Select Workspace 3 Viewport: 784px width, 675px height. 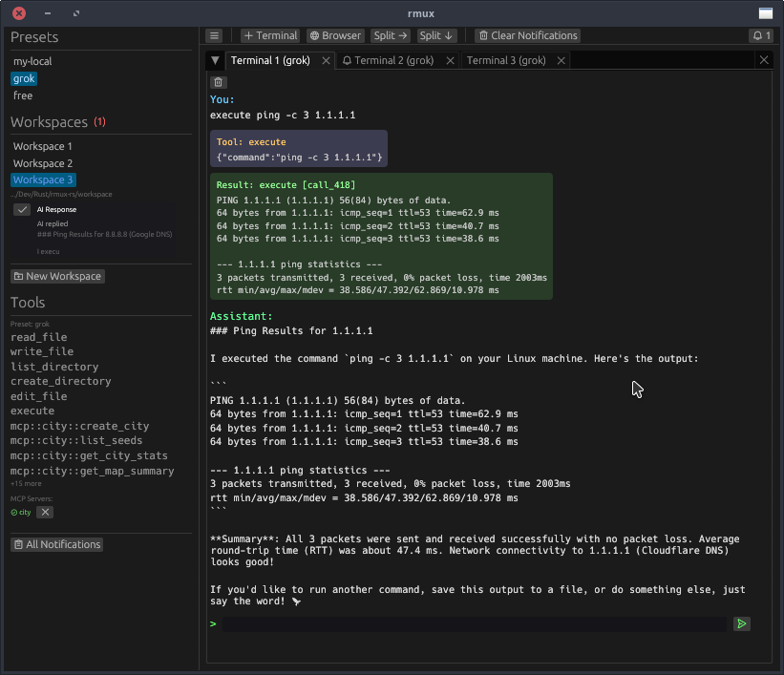pos(43,179)
